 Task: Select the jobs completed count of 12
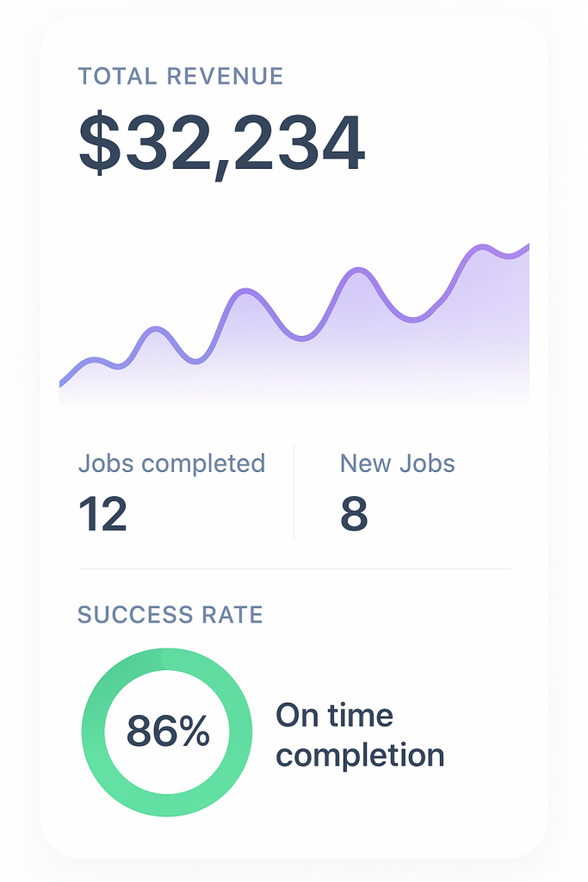tap(102, 513)
